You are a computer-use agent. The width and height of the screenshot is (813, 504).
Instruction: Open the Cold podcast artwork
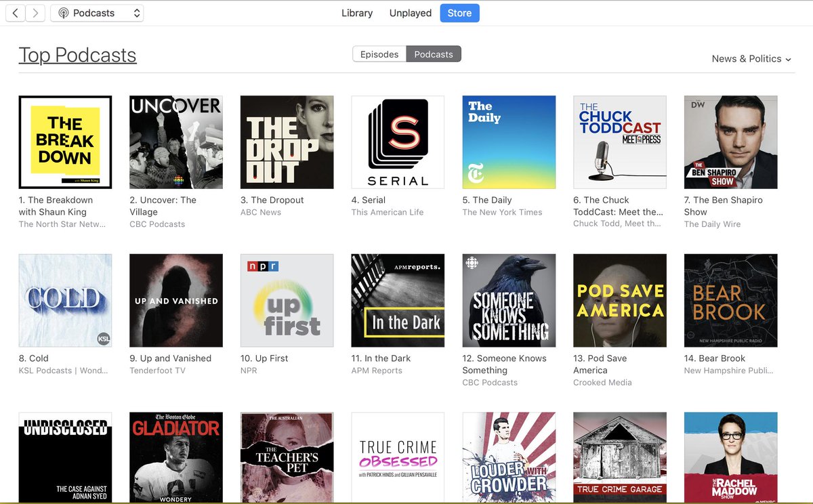(66, 301)
